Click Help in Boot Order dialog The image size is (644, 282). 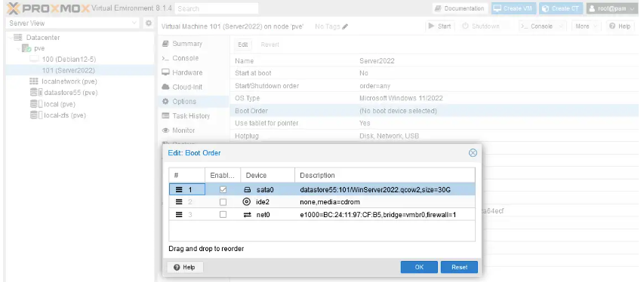(185, 267)
